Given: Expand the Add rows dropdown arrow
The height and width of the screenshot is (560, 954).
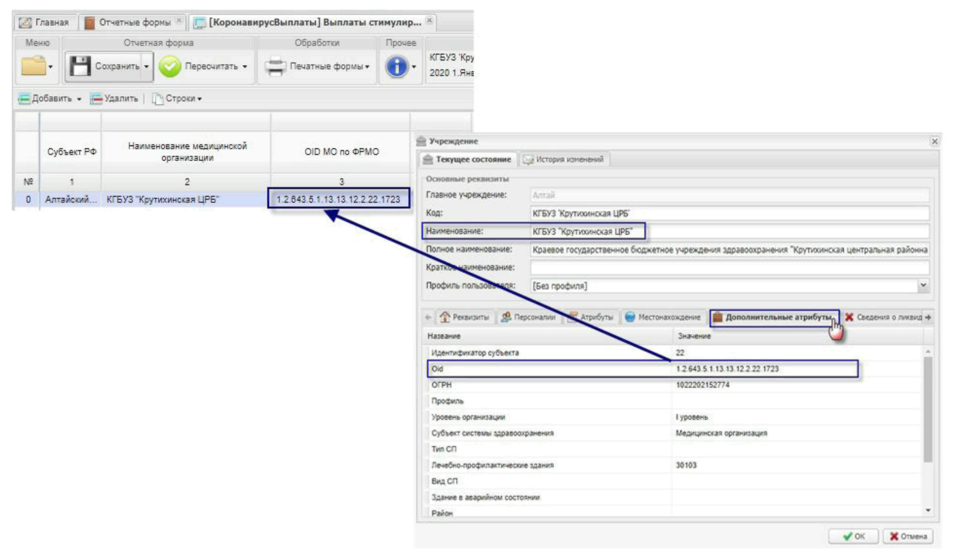Looking at the screenshot, I should coord(79,99).
